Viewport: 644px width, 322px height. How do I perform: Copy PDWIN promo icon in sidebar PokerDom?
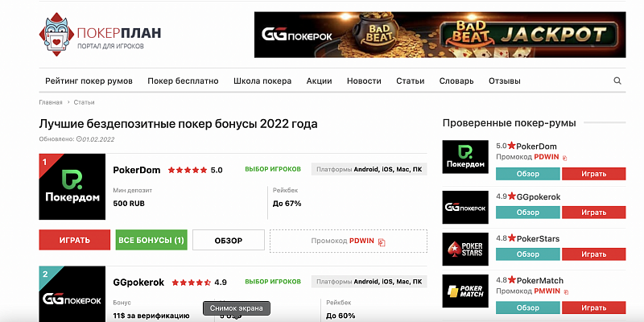pos(565,158)
